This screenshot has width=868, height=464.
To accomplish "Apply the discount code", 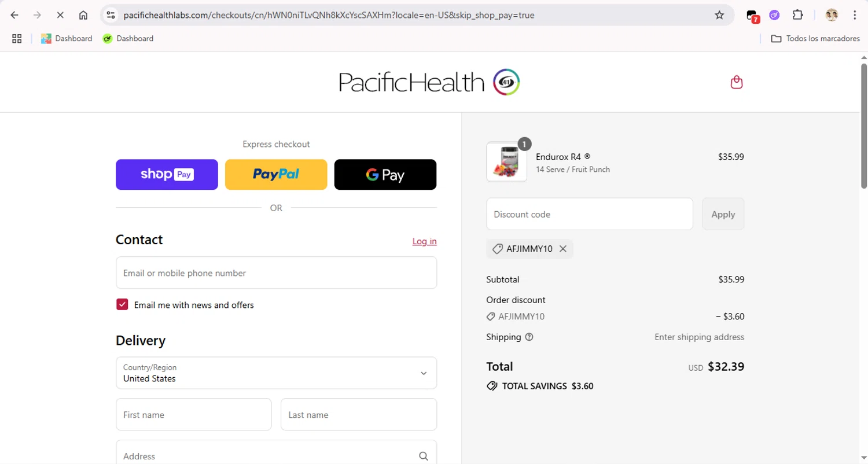I will [723, 214].
